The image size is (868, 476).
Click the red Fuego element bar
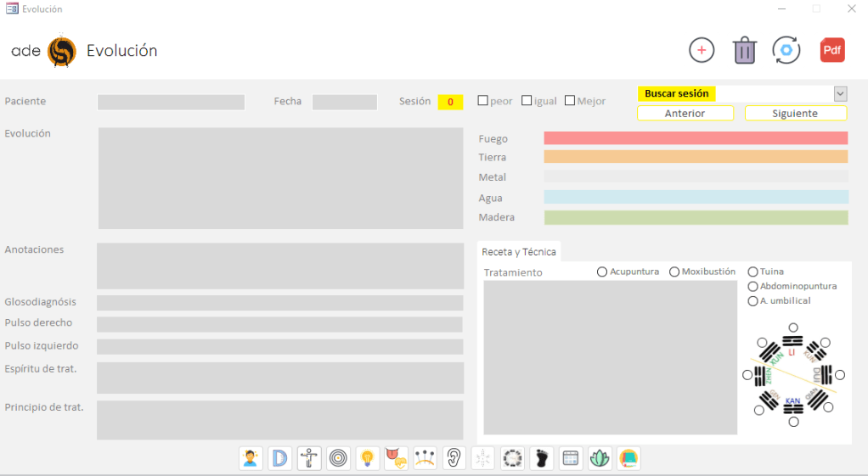[x=696, y=138]
